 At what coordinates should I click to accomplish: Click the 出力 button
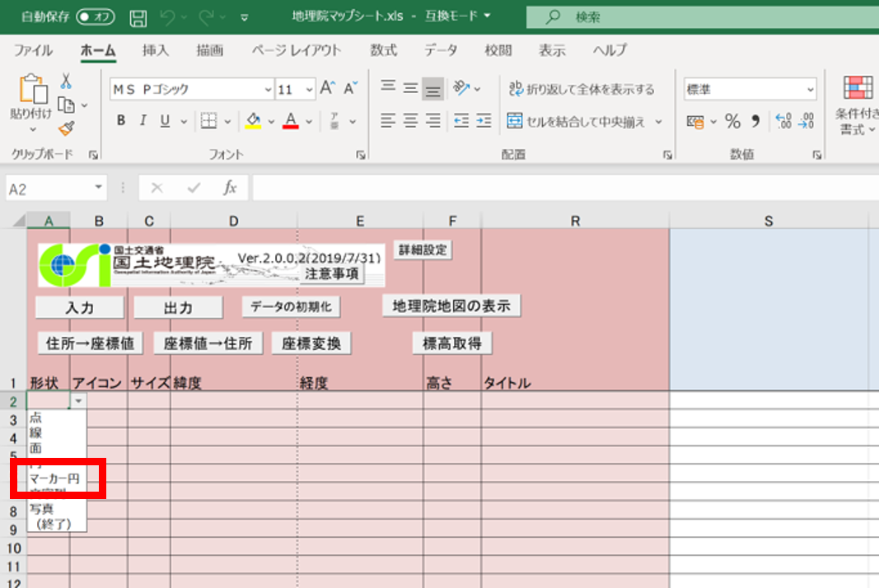178,307
